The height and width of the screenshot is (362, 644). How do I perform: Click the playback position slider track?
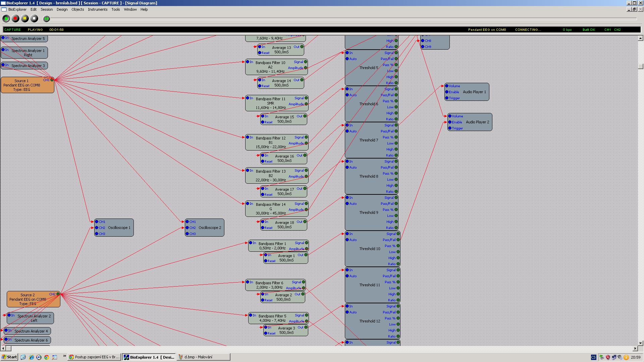335,19
